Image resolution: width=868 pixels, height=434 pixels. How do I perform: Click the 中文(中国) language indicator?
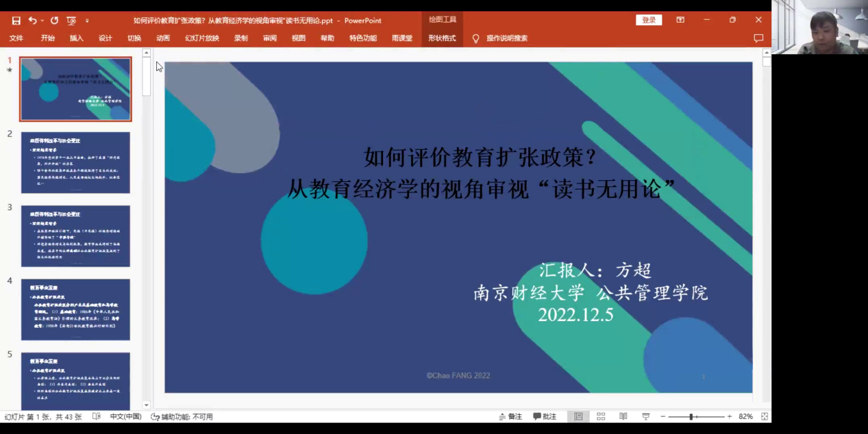point(125,417)
